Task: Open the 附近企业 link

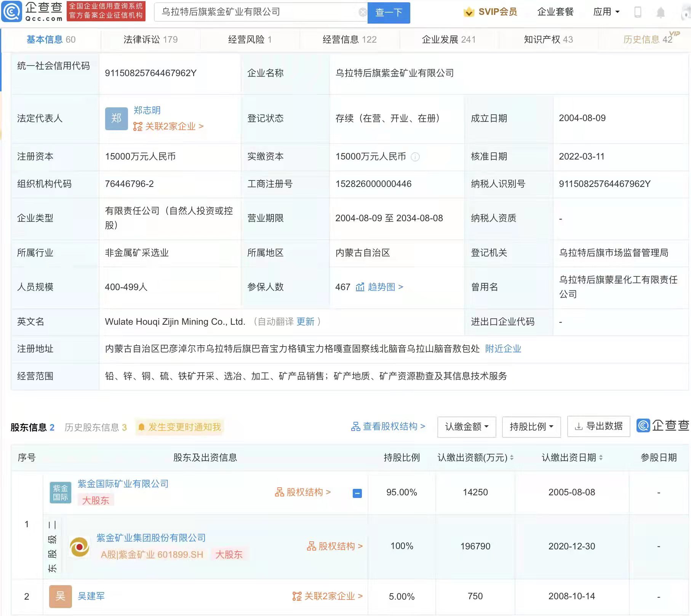Action: coord(503,349)
